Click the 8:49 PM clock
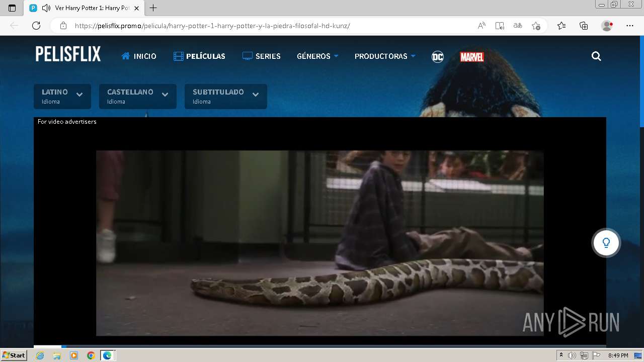The height and width of the screenshot is (362, 644). click(618, 355)
